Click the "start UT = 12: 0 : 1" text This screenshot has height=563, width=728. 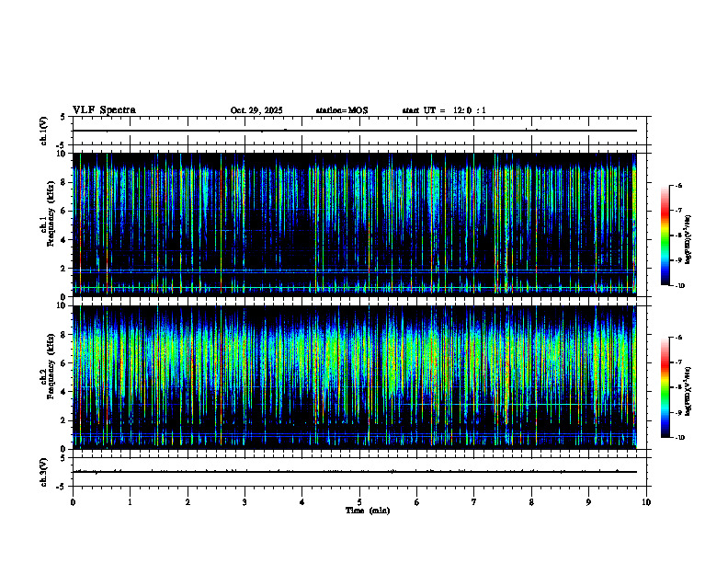pyautogui.click(x=444, y=110)
